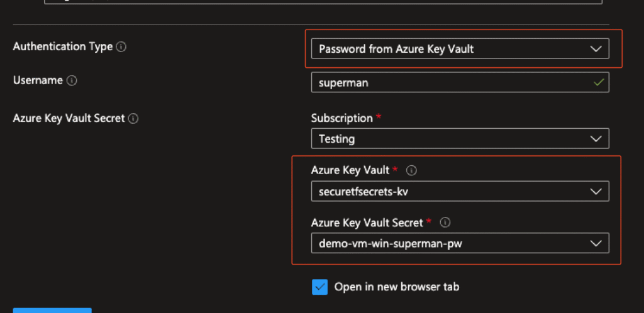Viewport: 644px width, 313px height.
Task: Toggle the Open in new browser tab checkbox
Action: pyautogui.click(x=320, y=287)
